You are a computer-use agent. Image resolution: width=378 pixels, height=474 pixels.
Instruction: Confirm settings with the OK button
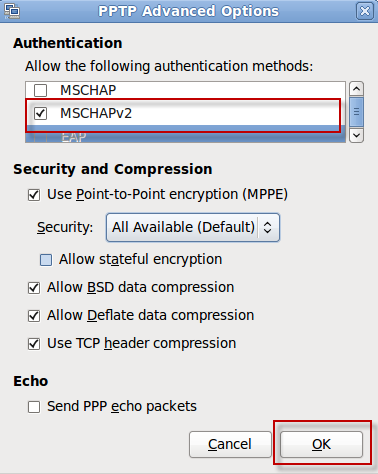point(321,444)
